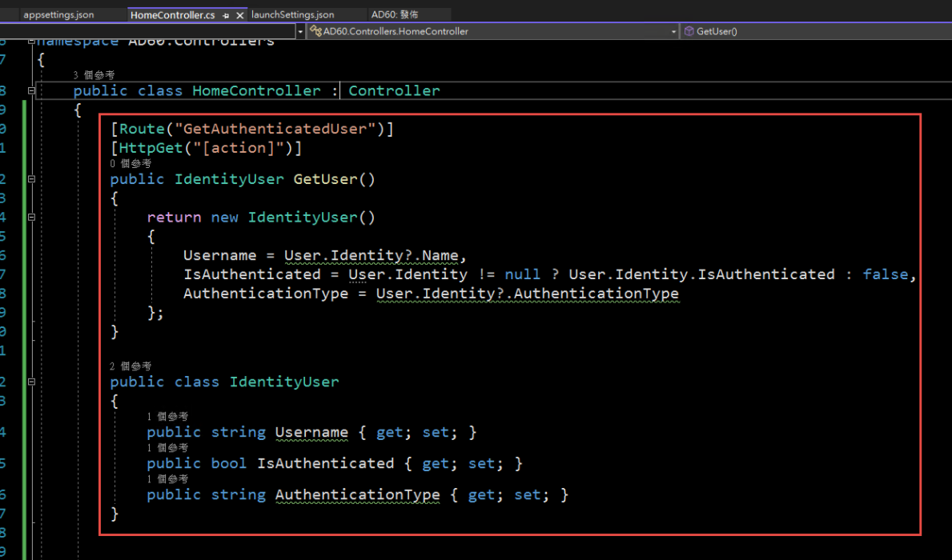Collapse the GetUser method outline

31,179
